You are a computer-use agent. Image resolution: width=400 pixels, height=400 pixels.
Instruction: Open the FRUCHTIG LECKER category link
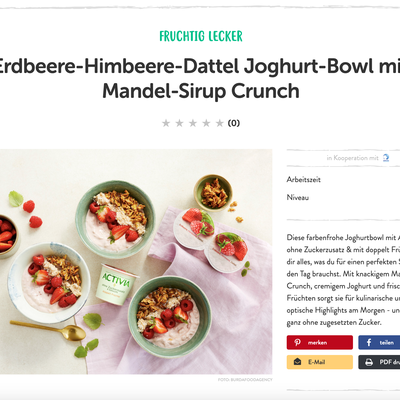point(201,36)
